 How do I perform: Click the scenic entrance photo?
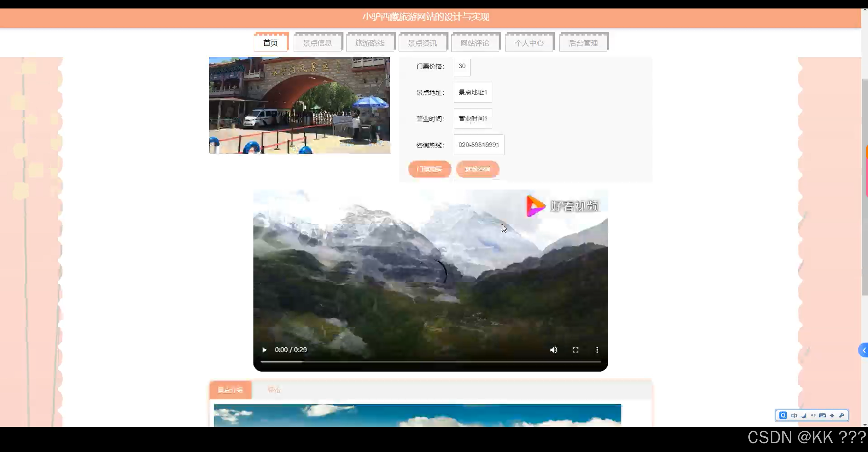299,105
